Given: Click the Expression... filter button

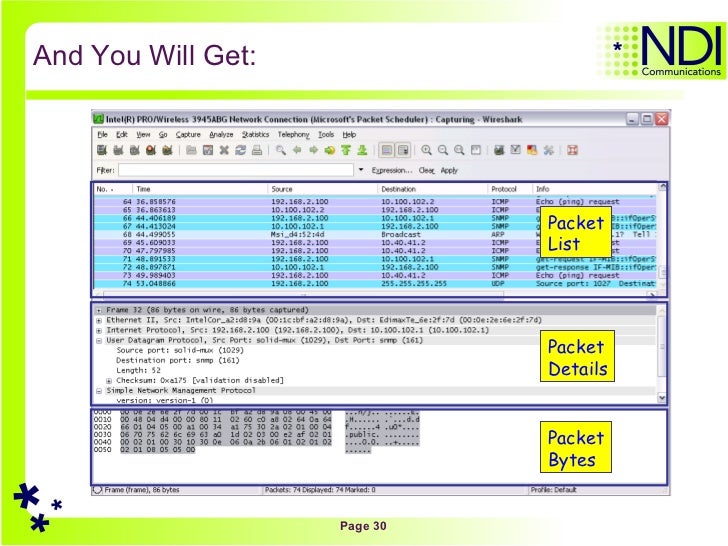Looking at the screenshot, I should tap(392, 170).
